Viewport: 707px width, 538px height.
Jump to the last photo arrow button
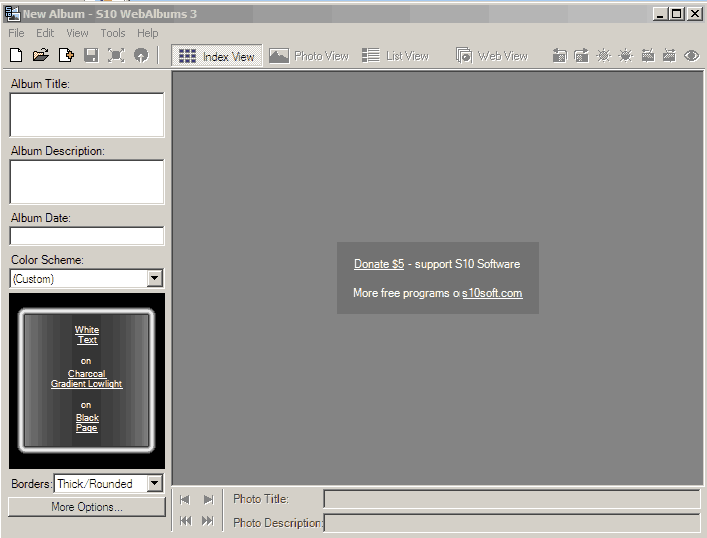pyautogui.click(x=208, y=521)
